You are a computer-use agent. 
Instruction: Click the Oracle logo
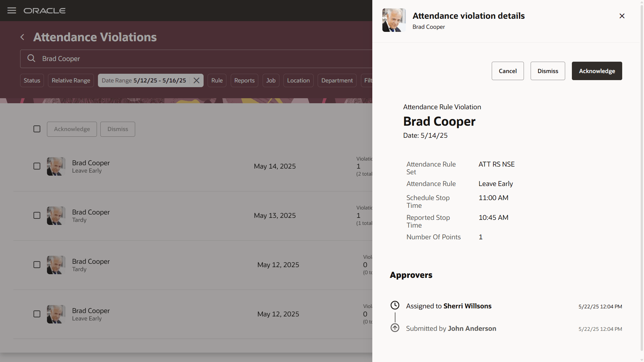pyautogui.click(x=45, y=11)
